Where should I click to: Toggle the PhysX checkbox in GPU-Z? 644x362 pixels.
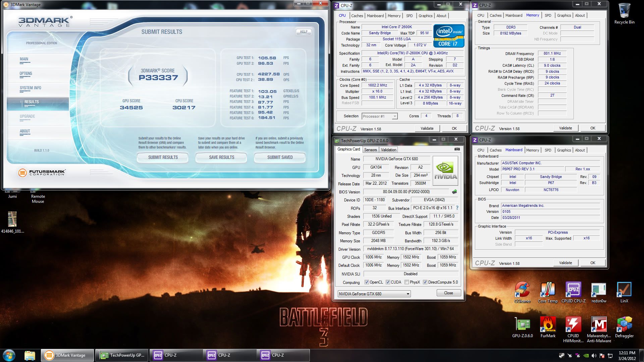pos(407,282)
